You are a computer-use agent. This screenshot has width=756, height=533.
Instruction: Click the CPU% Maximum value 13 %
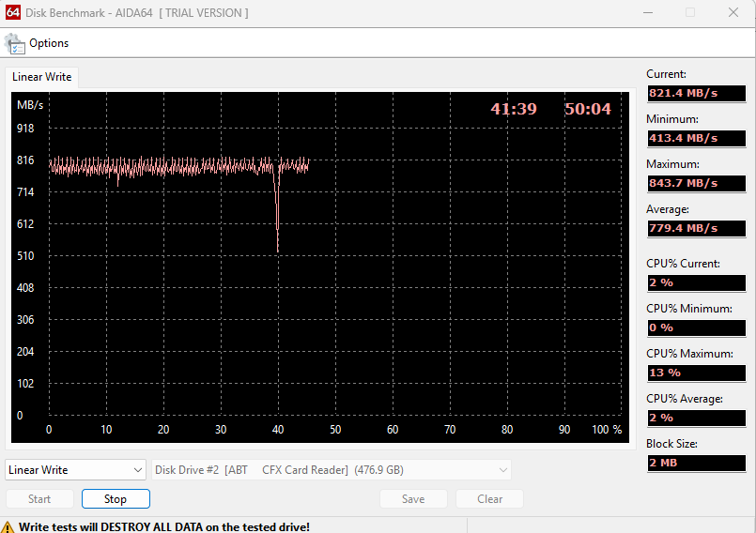tap(696, 373)
